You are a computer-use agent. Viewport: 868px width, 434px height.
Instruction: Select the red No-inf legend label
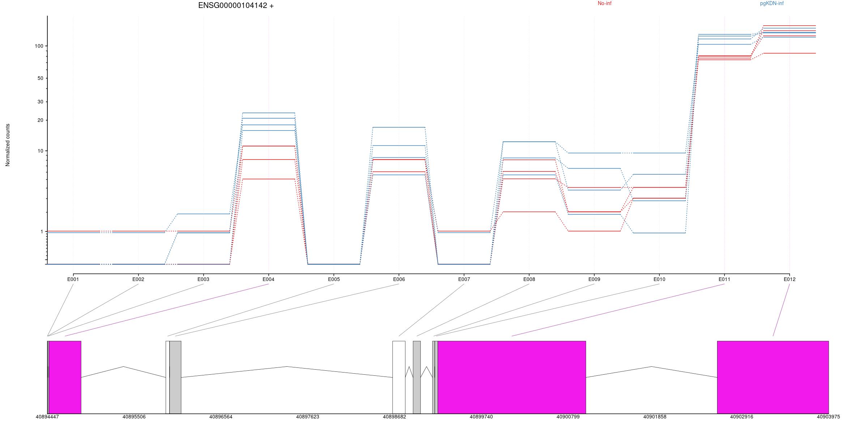coord(604,3)
